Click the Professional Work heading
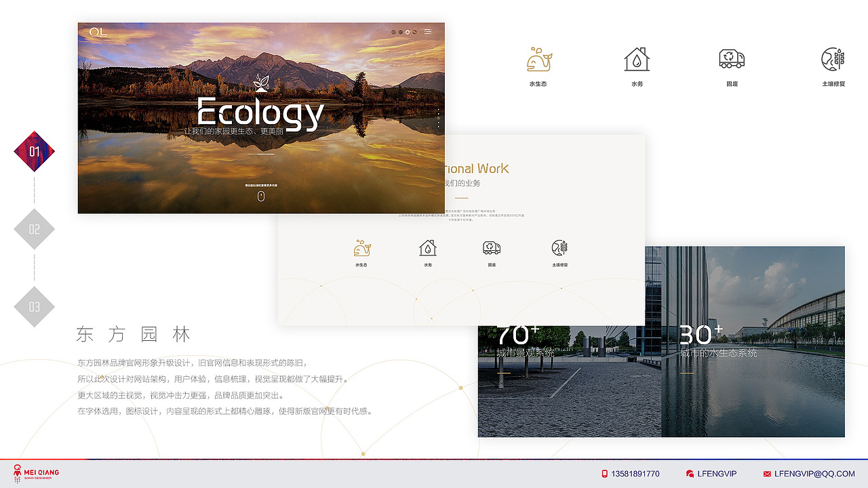Viewport: 868px width, 488px height. (476, 168)
